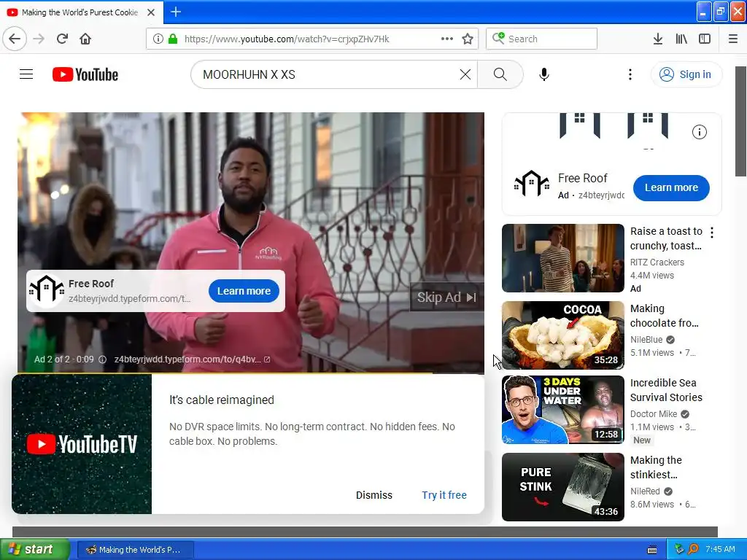Image resolution: width=747 pixels, height=560 pixels.
Task: Open page actions three-dot menu in address bar
Action: pyautogui.click(x=447, y=39)
